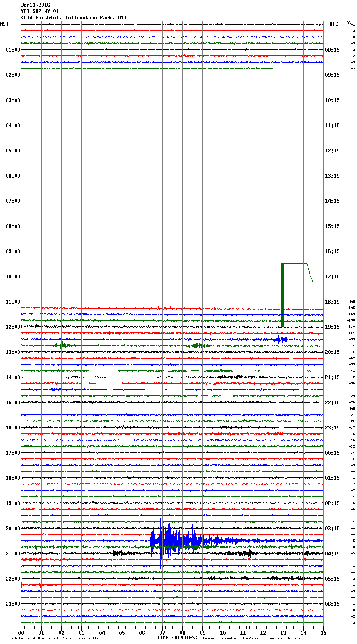The width and height of the screenshot is (357, 644).
Task: Select the 17:00 MST time label
Action: pos(13,453)
